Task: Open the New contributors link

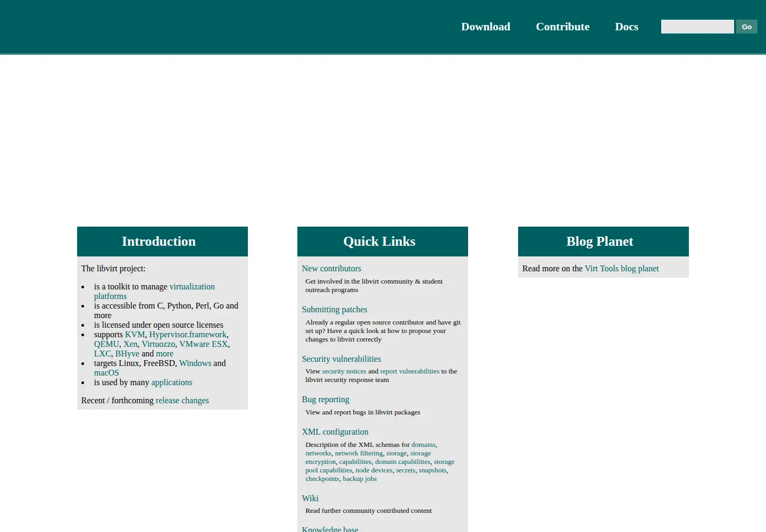Action: click(331, 269)
